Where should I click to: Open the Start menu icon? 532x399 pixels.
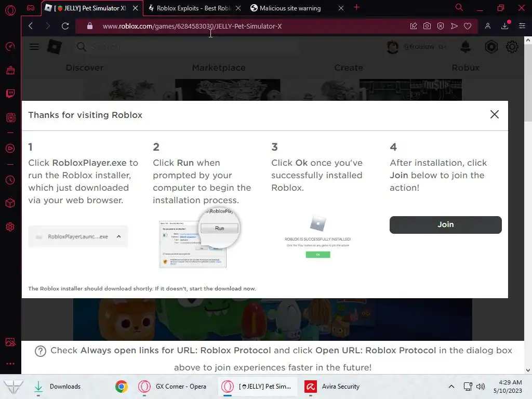tap(14, 387)
